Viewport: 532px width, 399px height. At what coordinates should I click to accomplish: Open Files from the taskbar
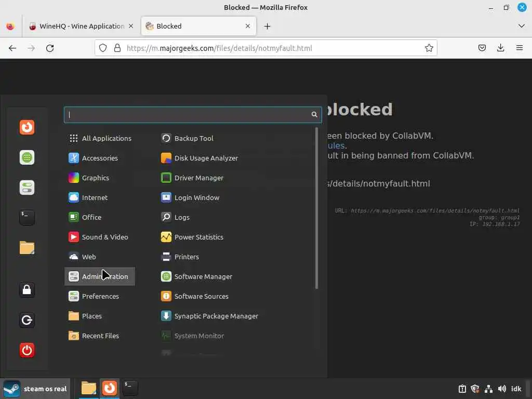pos(89,388)
